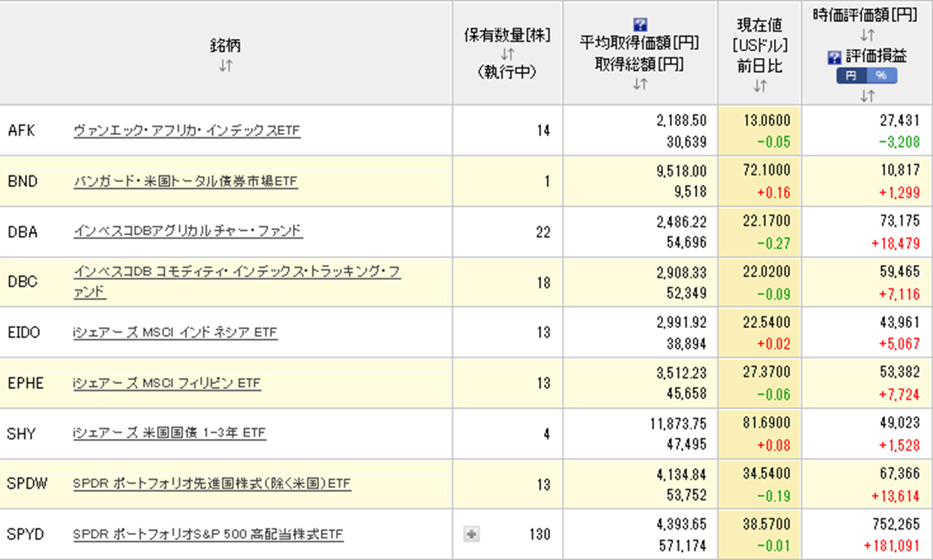Open the iシェアーズ MSCI インドネシア ETF link

[x=174, y=333]
